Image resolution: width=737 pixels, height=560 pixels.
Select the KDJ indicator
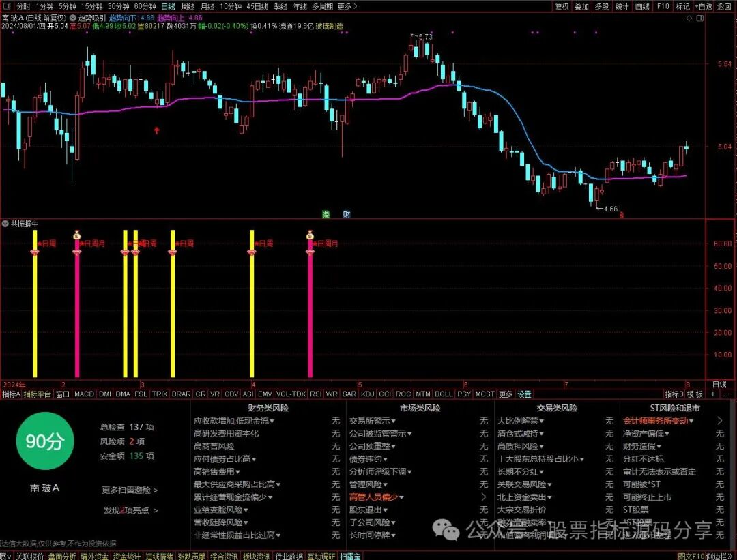[367, 394]
